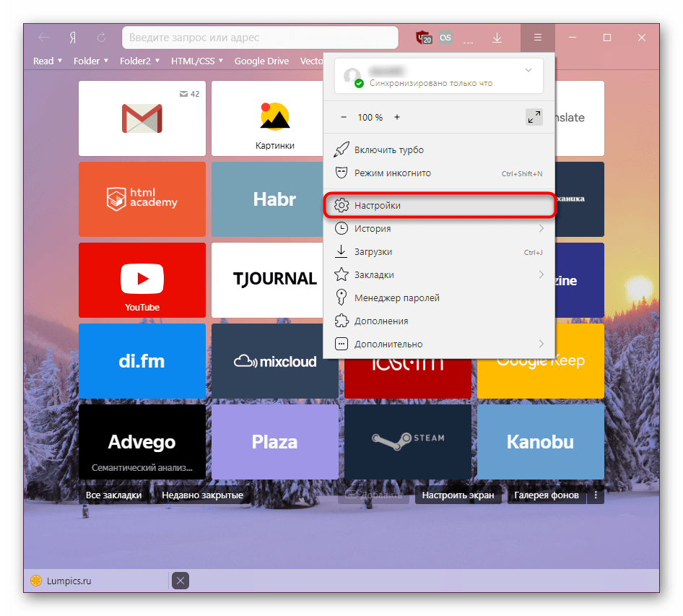Select 'Режим инкогнито' menu item

pyautogui.click(x=439, y=173)
